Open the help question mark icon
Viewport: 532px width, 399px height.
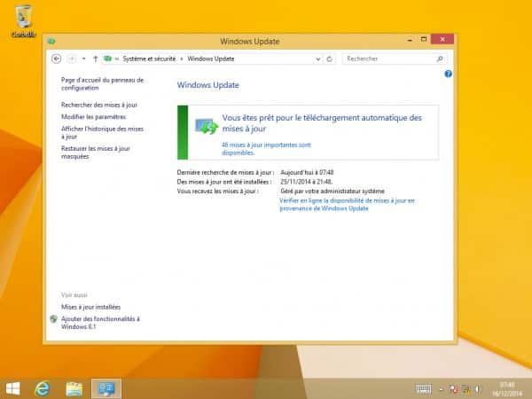(449, 74)
